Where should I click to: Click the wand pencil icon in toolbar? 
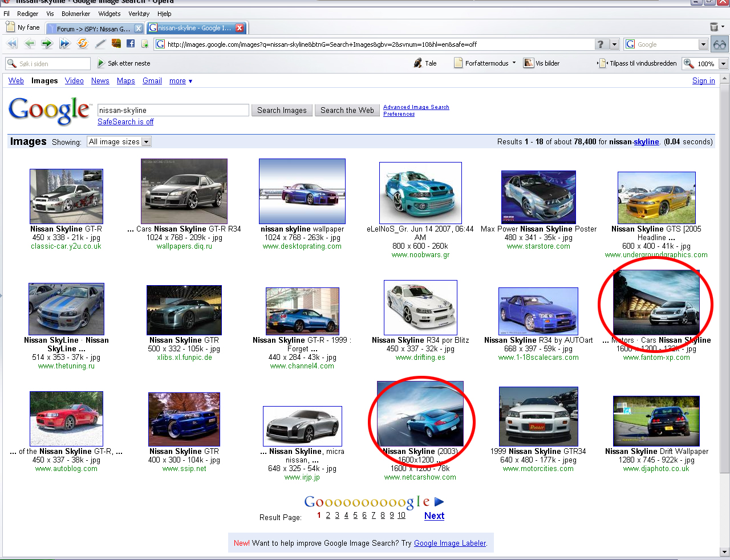pos(100,44)
